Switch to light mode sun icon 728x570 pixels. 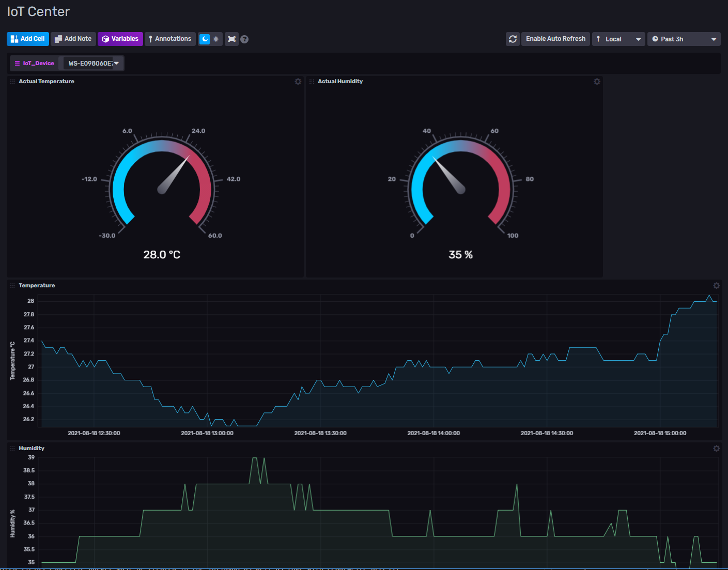coord(216,39)
